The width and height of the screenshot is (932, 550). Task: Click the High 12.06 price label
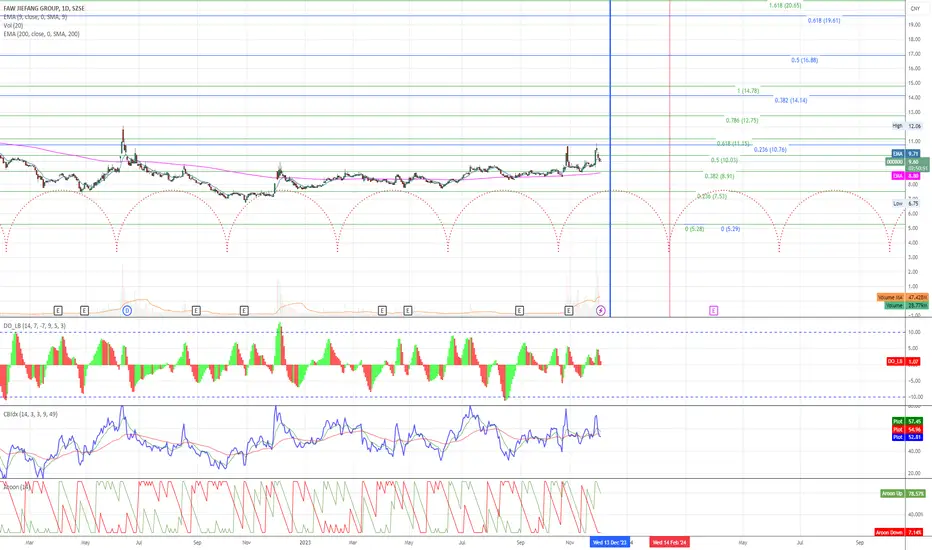point(906,126)
